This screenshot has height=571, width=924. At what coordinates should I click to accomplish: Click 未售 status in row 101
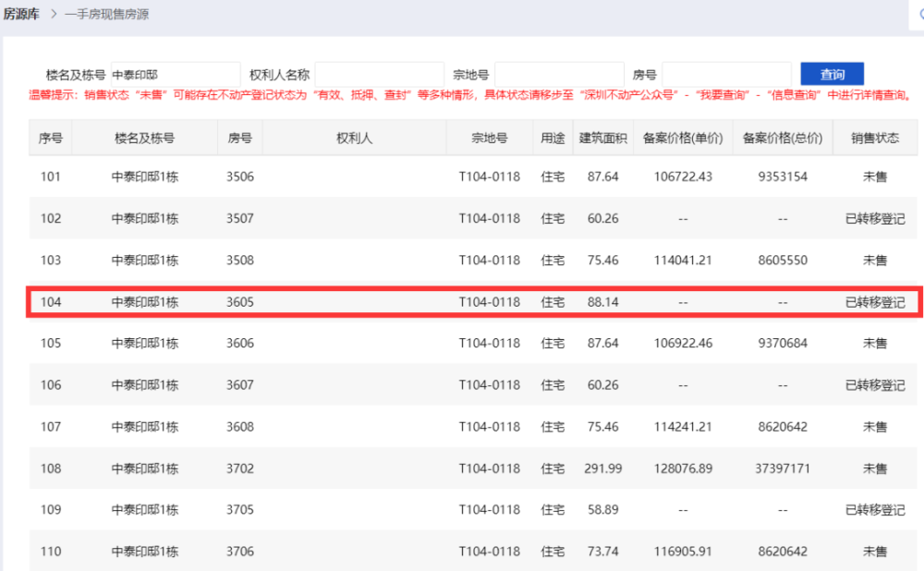[x=875, y=176]
